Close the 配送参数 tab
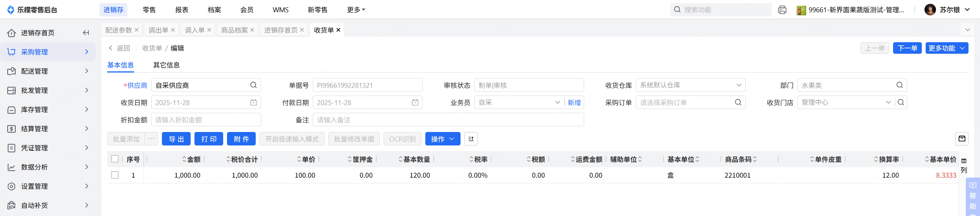The image size is (980, 216). tap(137, 30)
